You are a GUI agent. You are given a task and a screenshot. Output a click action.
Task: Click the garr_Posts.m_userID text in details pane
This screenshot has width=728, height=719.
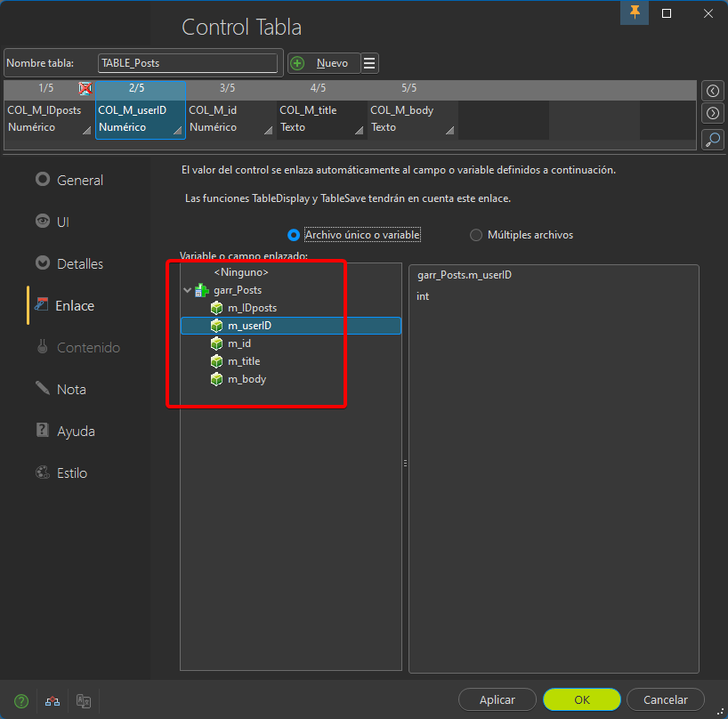465,275
